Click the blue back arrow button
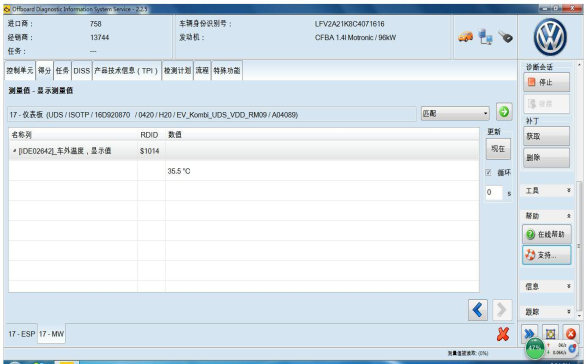 coord(478,310)
